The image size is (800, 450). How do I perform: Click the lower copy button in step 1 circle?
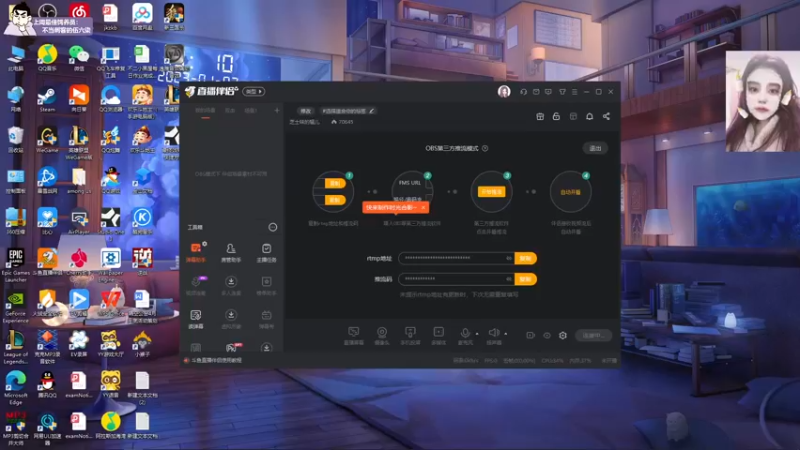(x=335, y=200)
